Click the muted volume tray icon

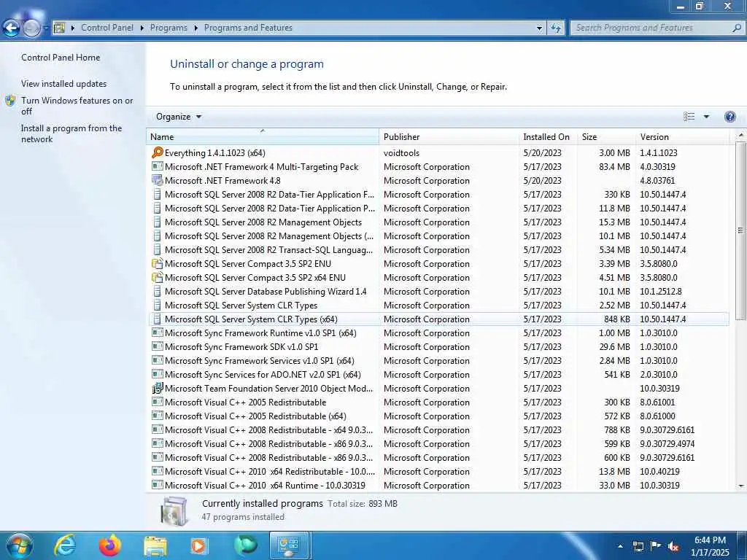tap(673, 546)
